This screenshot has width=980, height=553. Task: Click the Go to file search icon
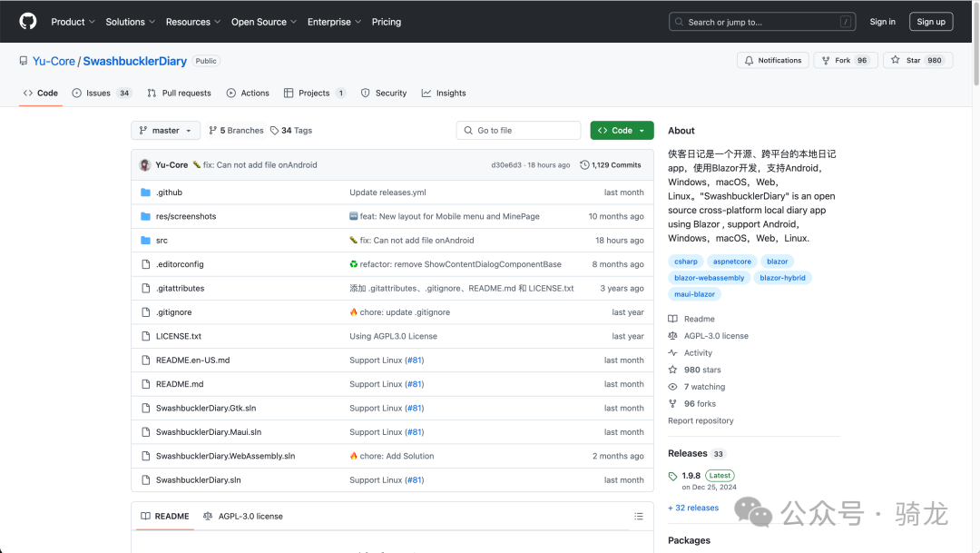coord(468,130)
